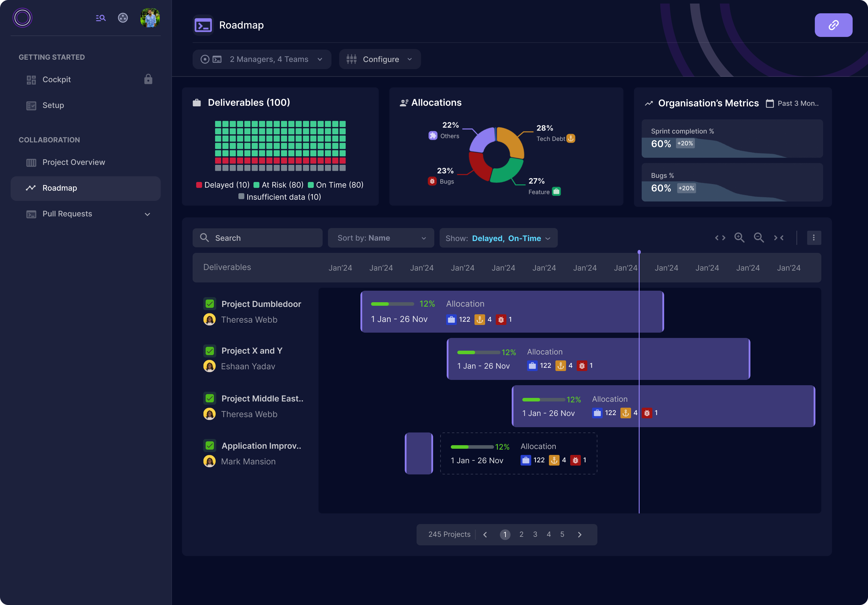Expand timeline width with arrows icon
The height and width of the screenshot is (605, 868).
(x=720, y=238)
